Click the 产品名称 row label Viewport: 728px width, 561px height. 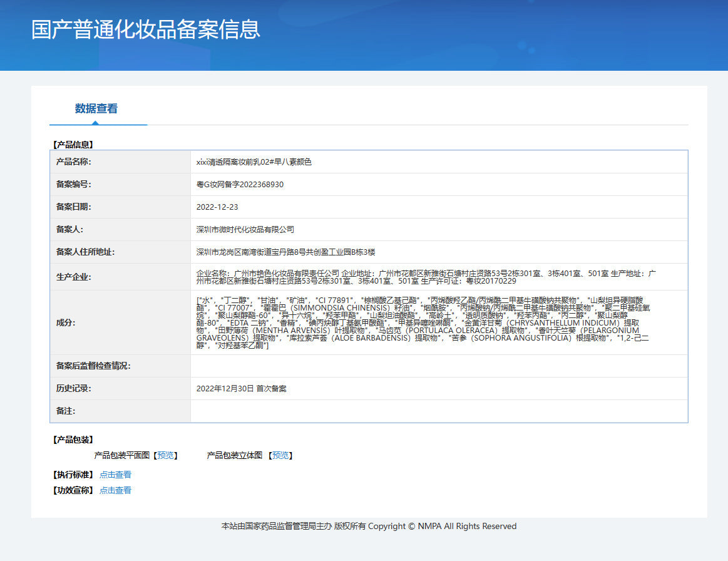(x=73, y=162)
